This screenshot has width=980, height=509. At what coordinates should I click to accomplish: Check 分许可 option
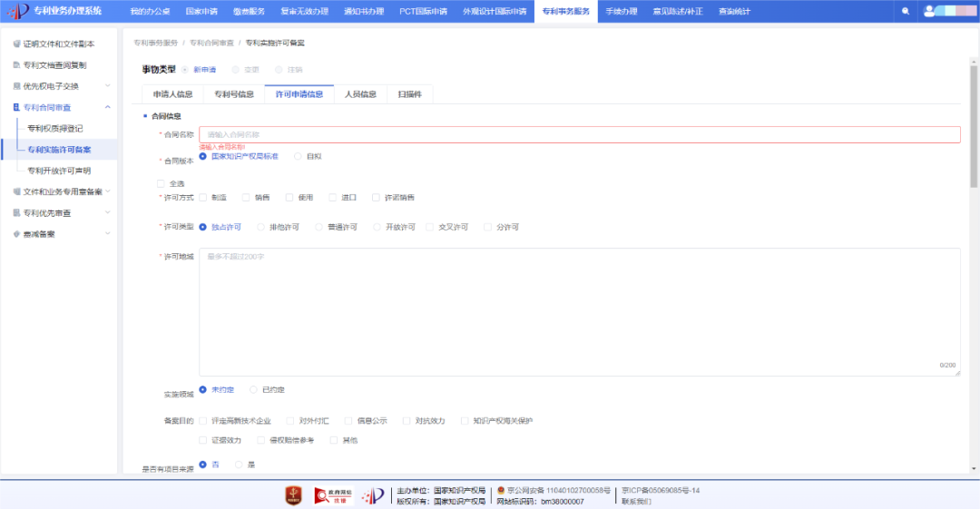pyautogui.click(x=487, y=227)
